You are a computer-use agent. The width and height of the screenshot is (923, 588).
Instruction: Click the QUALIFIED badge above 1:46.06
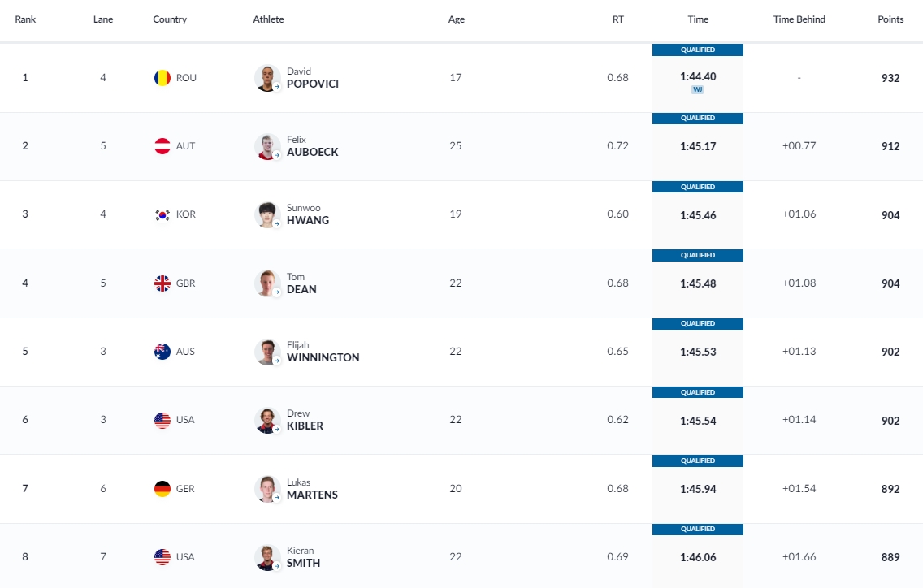pyautogui.click(x=698, y=530)
